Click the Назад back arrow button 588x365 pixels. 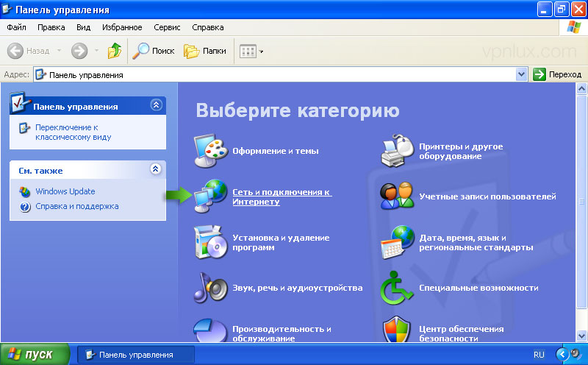[x=29, y=51]
